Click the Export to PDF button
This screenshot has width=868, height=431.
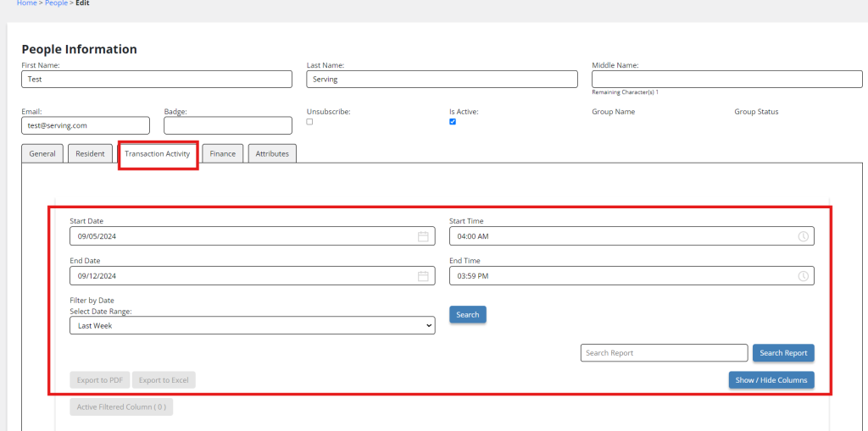[100, 380]
